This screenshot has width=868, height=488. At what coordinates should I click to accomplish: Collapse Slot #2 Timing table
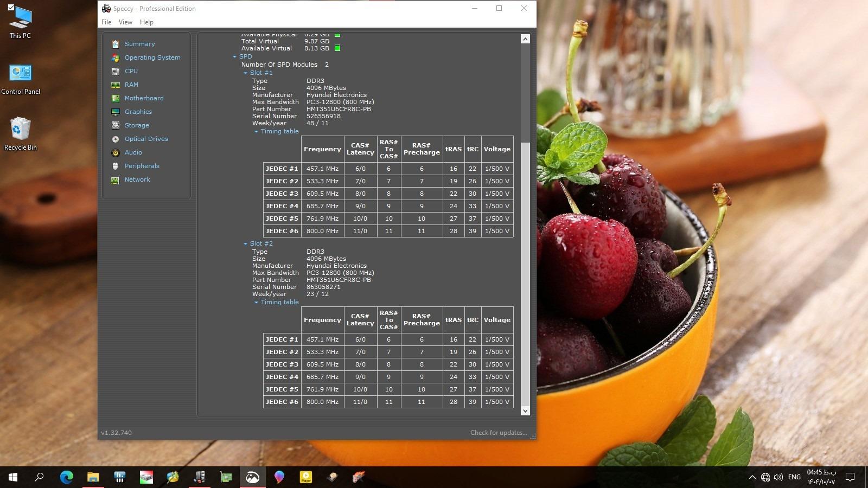256,302
